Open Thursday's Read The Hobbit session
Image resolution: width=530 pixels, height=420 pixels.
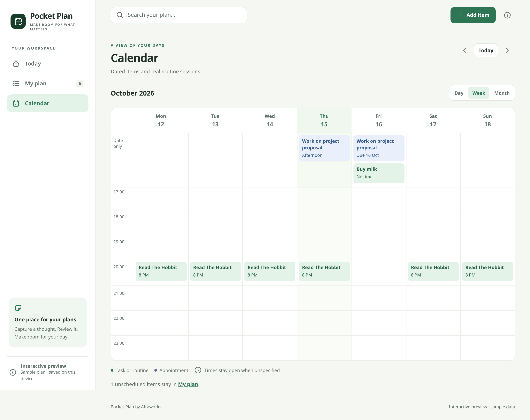pos(324,271)
